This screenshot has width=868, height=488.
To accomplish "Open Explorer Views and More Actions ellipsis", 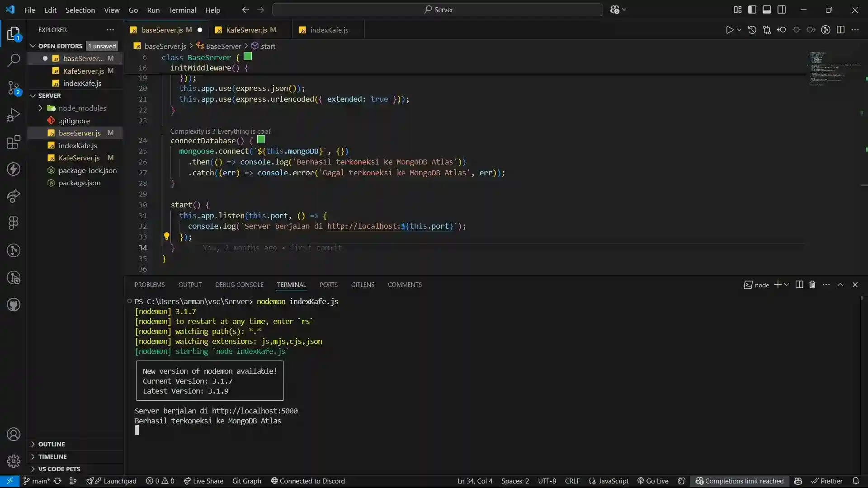I will coord(110,30).
